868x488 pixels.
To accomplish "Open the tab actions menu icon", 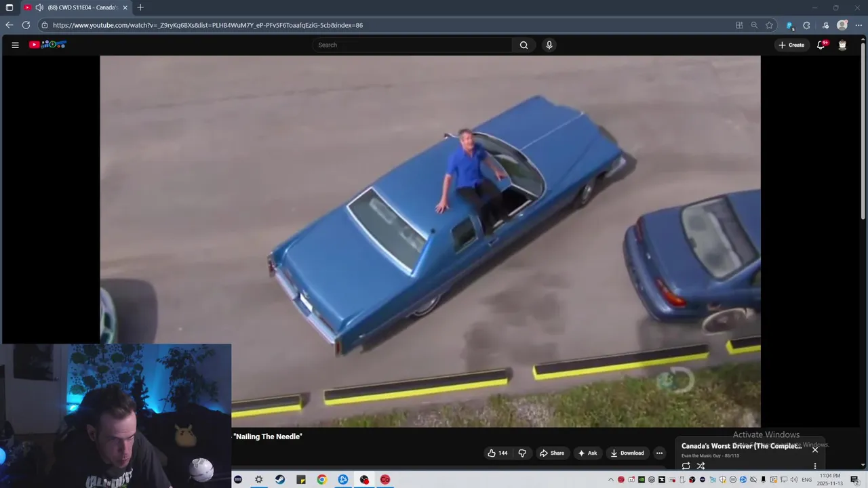I will (9, 7).
